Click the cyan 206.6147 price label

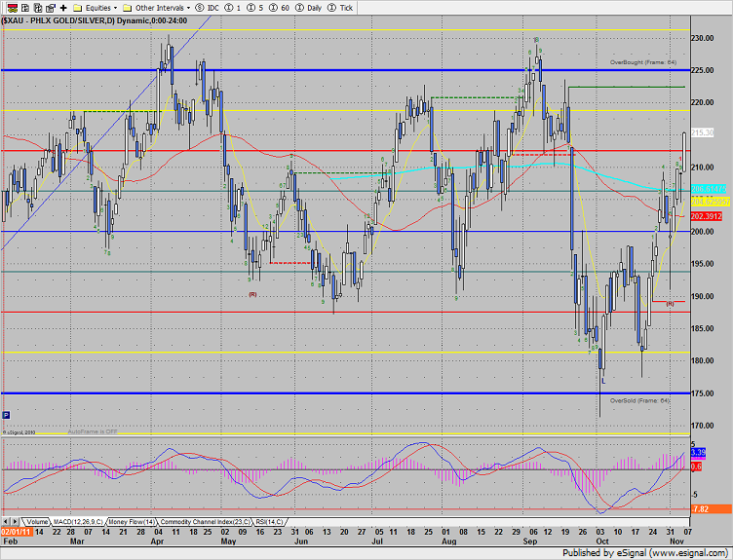[x=709, y=189]
